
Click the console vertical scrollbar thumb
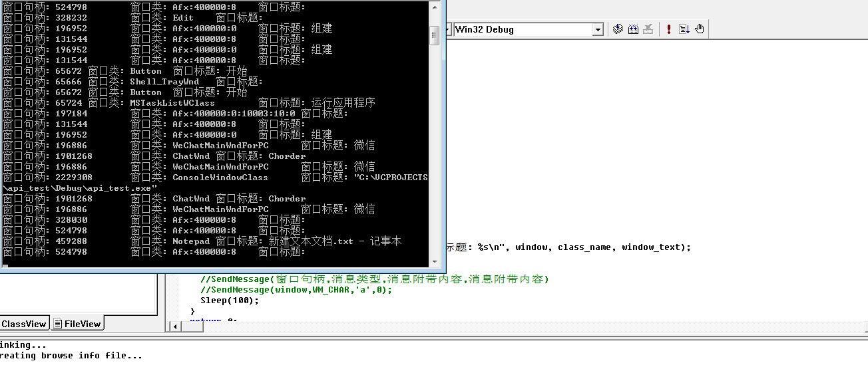point(434,35)
